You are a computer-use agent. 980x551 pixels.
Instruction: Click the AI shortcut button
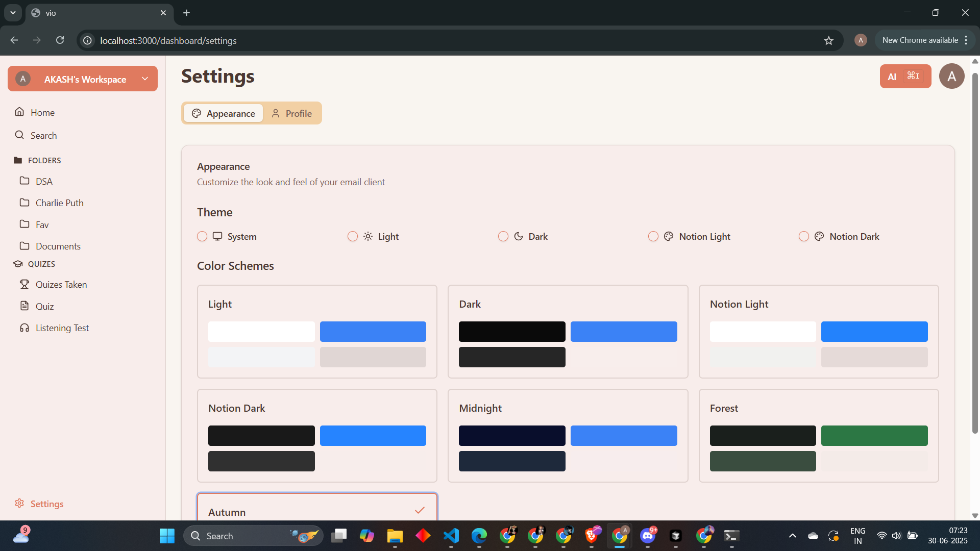click(x=905, y=77)
